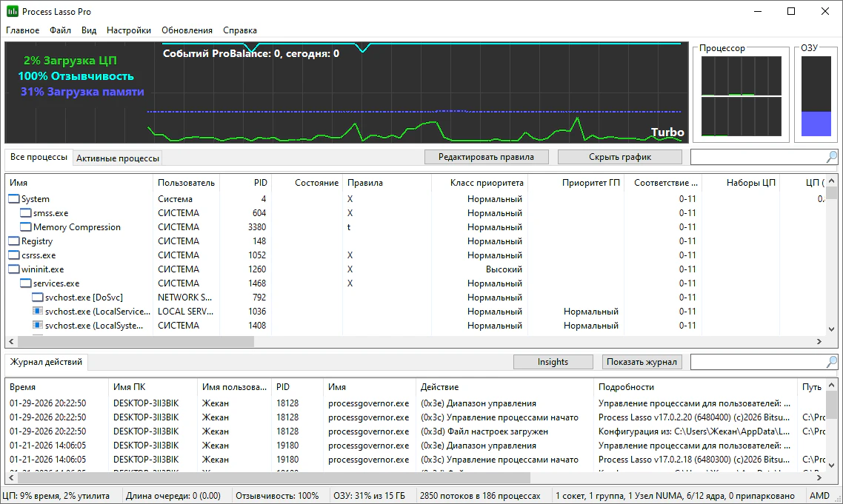Screen dimensions: 843x504
Task: Click the process list search input field
Action: (756, 157)
